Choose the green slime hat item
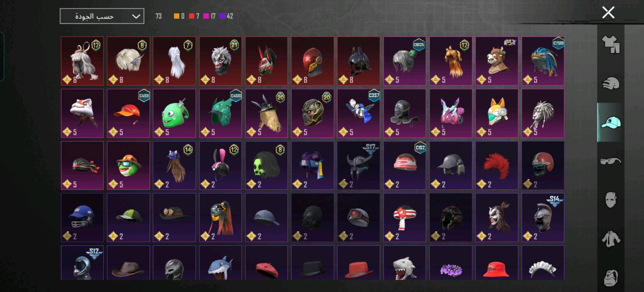This screenshot has width=644, height=292. [174, 113]
